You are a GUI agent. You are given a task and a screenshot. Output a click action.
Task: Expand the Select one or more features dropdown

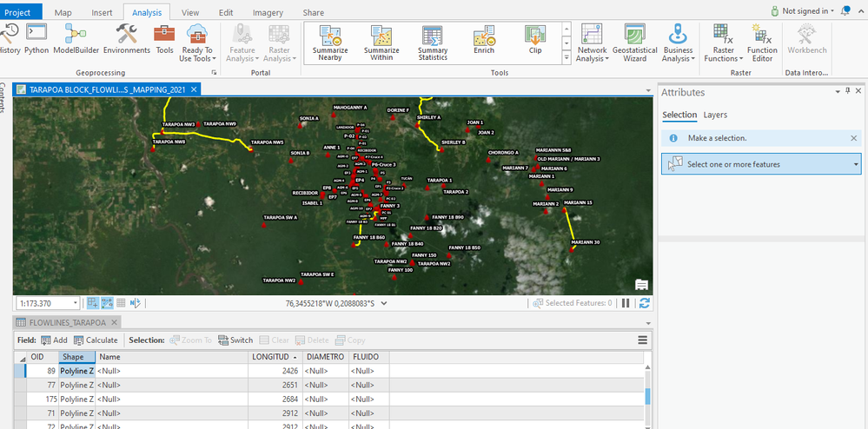[x=856, y=164]
